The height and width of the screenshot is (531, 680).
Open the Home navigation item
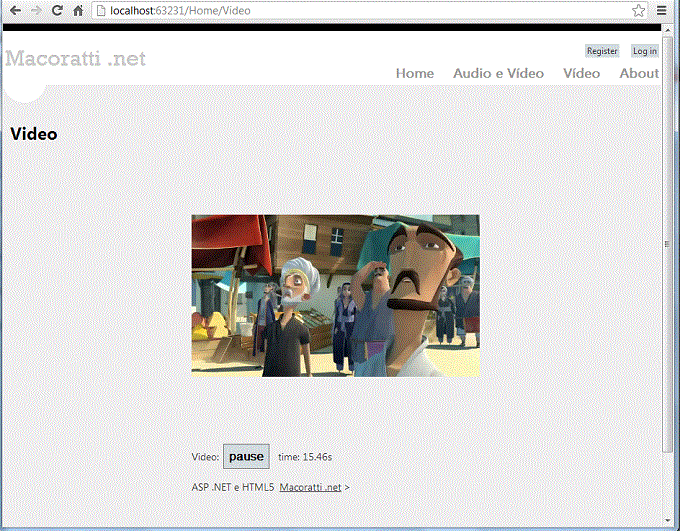coord(415,73)
